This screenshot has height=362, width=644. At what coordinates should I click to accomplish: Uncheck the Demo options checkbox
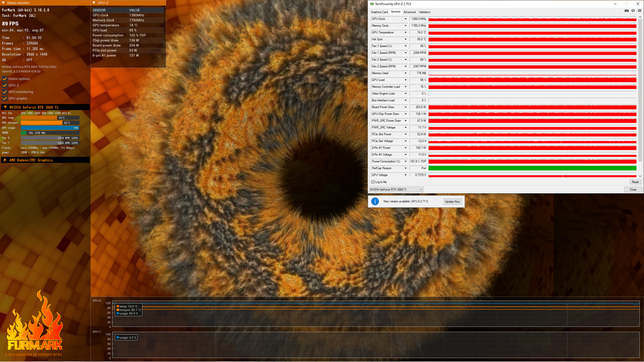click(x=5, y=79)
